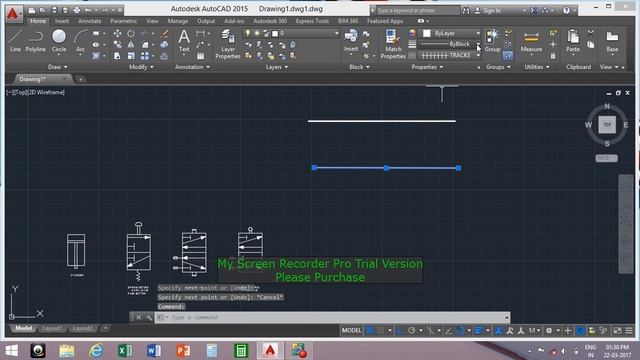The image size is (640, 360).
Task: Open the Parametric ribbon tab
Action: pos(124,21)
